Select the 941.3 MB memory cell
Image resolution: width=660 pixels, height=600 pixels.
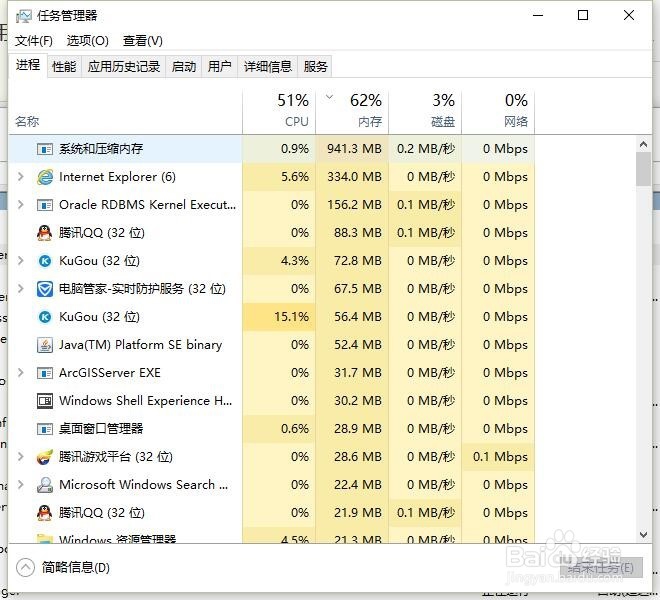352,149
